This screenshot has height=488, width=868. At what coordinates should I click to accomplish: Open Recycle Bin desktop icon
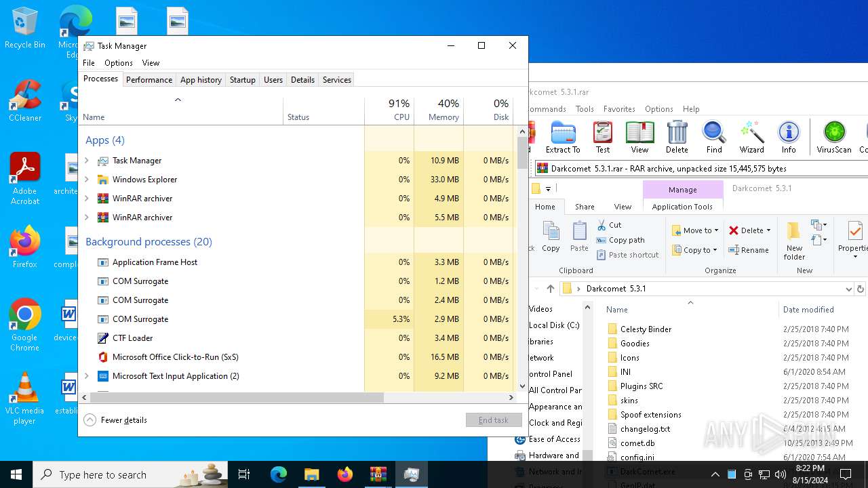(x=25, y=28)
